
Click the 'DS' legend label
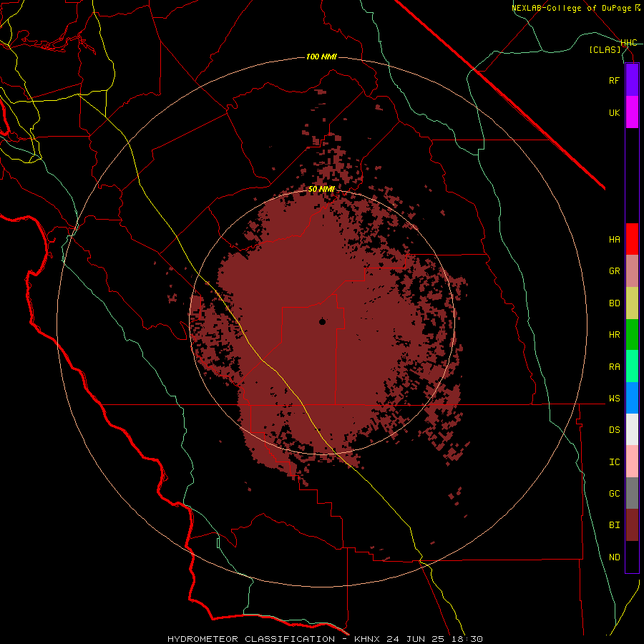click(x=615, y=430)
